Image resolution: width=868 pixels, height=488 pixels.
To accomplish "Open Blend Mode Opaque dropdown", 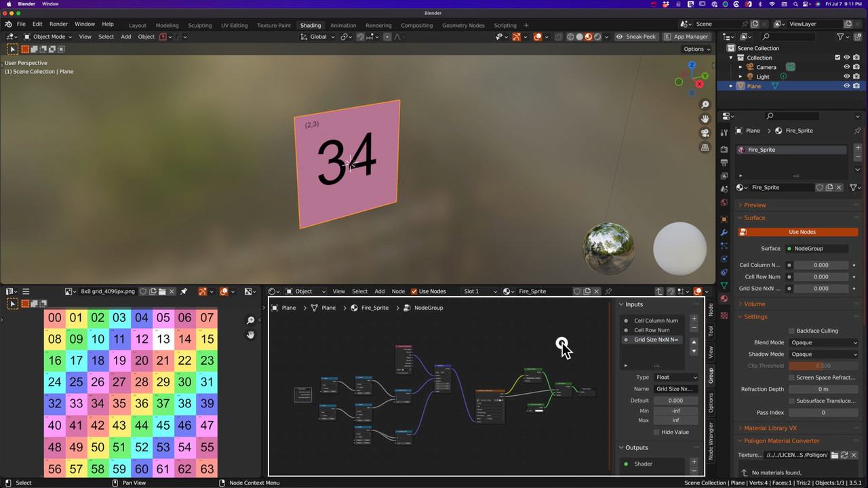I will click(x=824, y=342).
